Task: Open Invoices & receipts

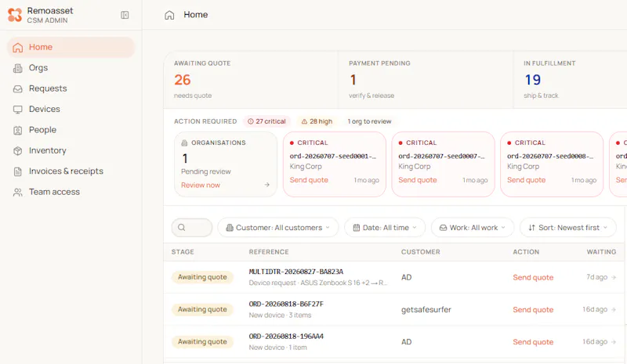Action: 71,171
